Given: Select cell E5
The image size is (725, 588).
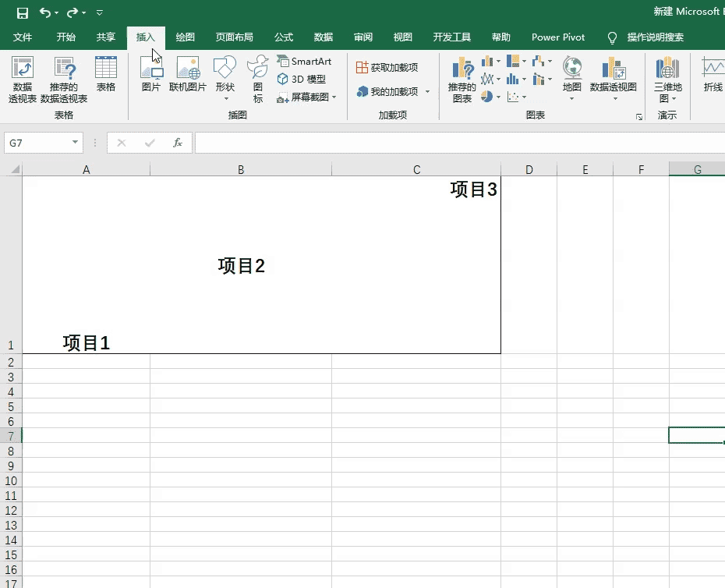Looking at the screenshot, I should [x=585, y=406].
